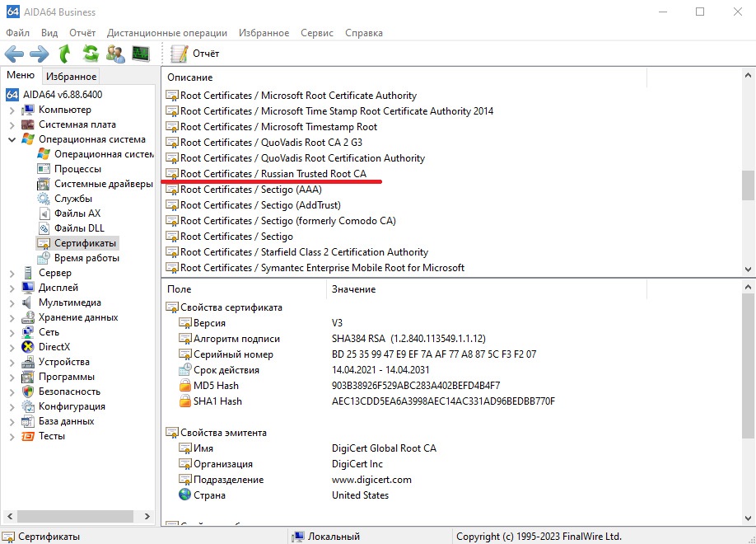Click the Отчёт toolbar button label
This screenshot has width=756, height=544.
[206, 54]
